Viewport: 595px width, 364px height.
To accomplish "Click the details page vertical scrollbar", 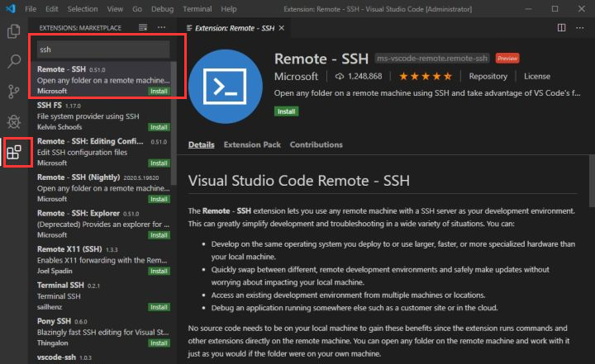I will point(592,181).
